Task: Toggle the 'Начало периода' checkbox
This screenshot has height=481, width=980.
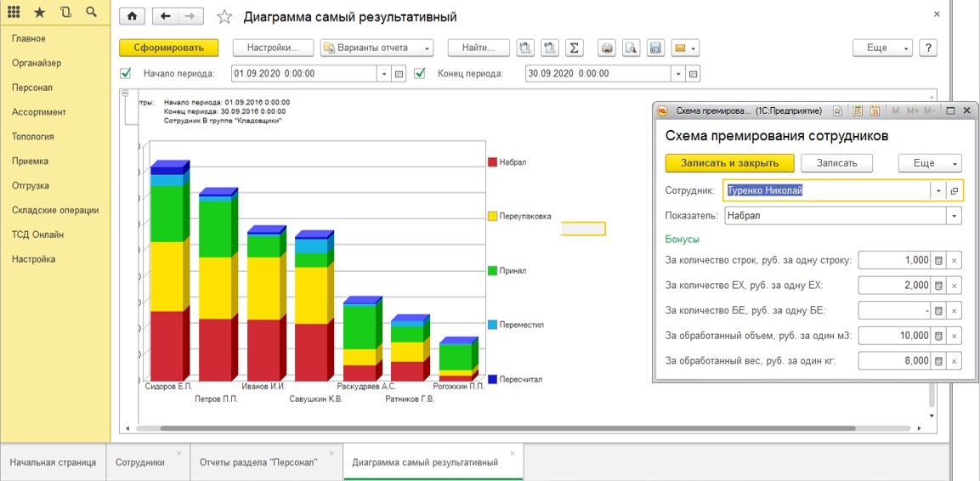Action: pyautogui.click(x=126, y=73)
